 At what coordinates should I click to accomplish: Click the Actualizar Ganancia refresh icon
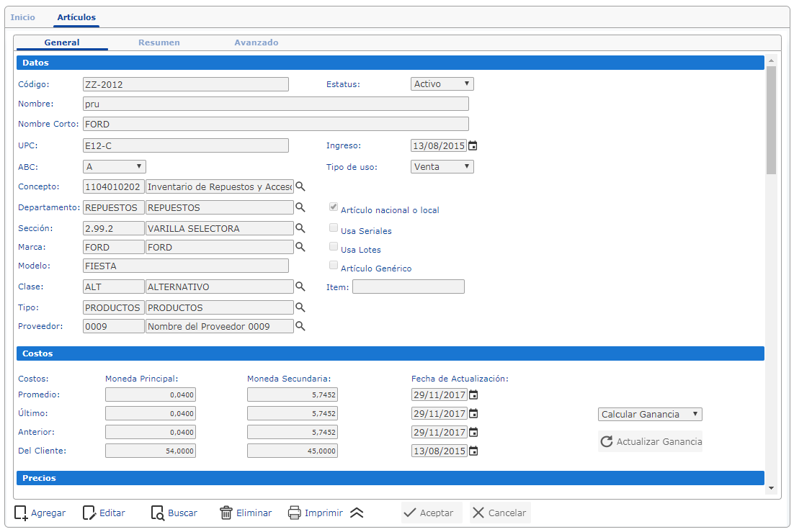(x=606, y=441)
